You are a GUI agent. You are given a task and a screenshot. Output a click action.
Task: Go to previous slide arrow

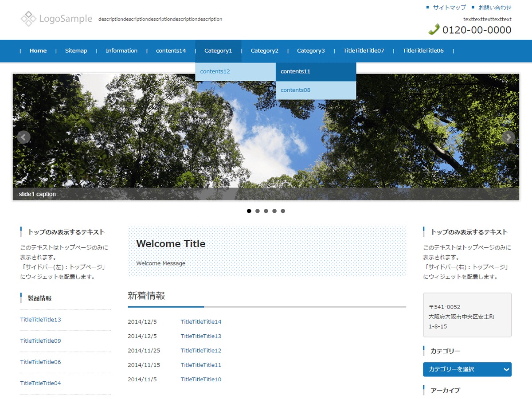click(24, 137)
